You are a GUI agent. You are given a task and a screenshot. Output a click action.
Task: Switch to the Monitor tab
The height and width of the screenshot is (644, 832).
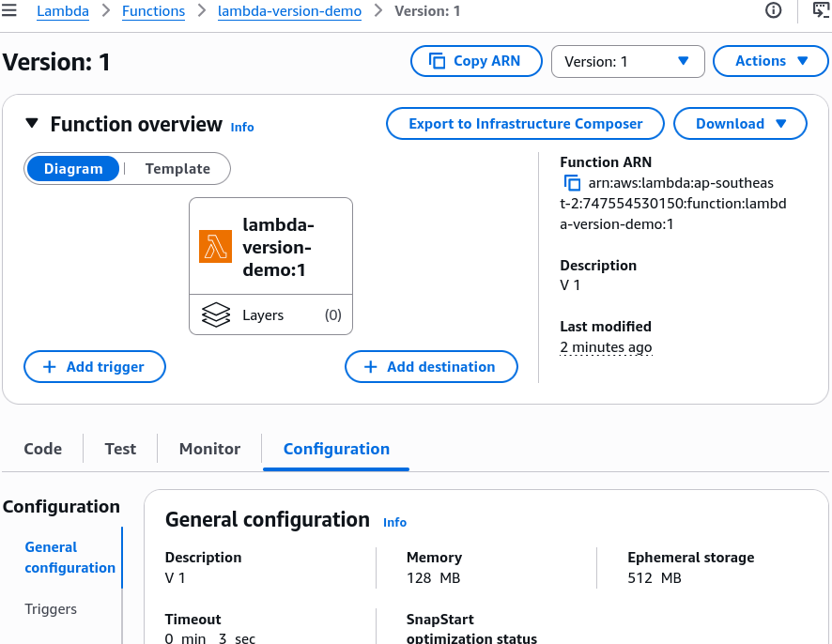(x=209, y=449)
